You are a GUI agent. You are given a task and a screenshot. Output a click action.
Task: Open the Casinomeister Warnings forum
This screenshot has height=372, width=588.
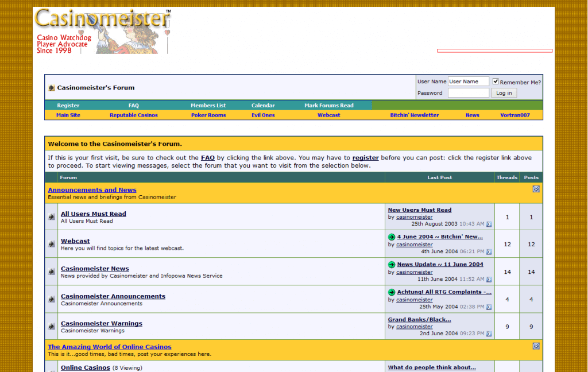coord(102,323)
